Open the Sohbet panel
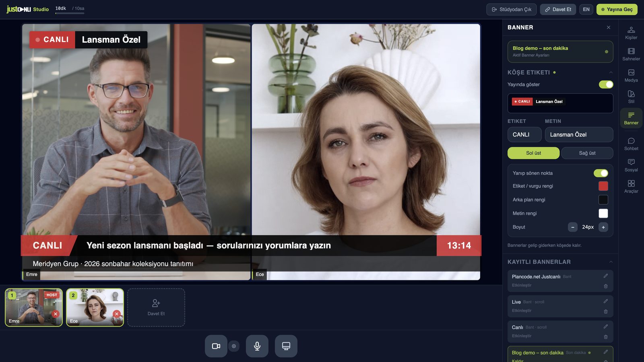The image size is (644, 362). coord(631,144)
